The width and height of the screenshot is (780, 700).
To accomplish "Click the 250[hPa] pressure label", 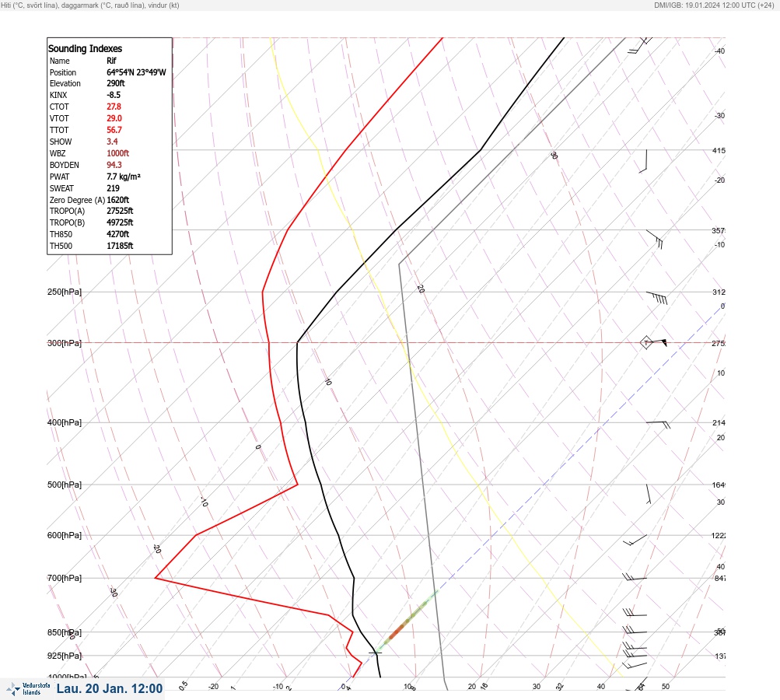I will pos(65,292).
